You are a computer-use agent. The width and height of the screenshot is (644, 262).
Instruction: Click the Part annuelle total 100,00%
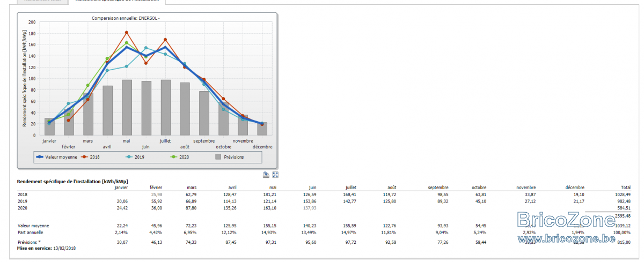(623, 233)
